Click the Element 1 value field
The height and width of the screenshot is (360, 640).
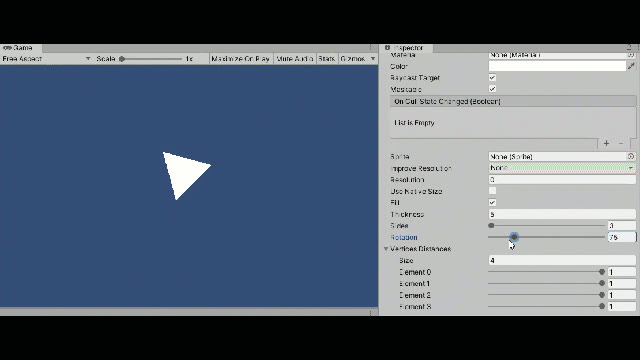[x=622, y=283]
